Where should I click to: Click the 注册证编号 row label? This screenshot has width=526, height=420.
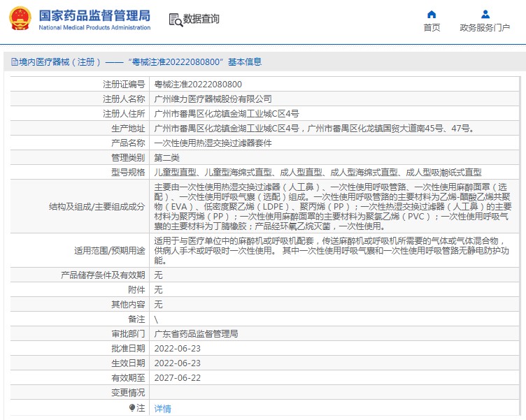(x=124, y=85)
